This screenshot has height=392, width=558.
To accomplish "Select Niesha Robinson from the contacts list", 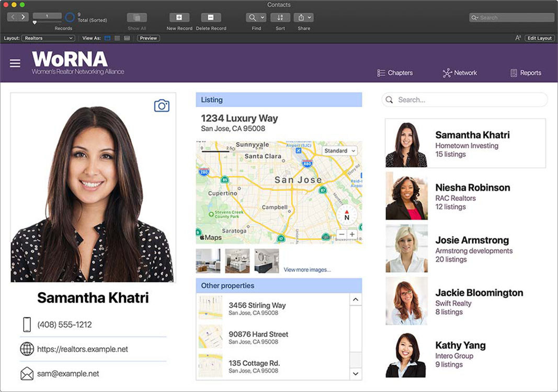I will click(x=464, y=195).
